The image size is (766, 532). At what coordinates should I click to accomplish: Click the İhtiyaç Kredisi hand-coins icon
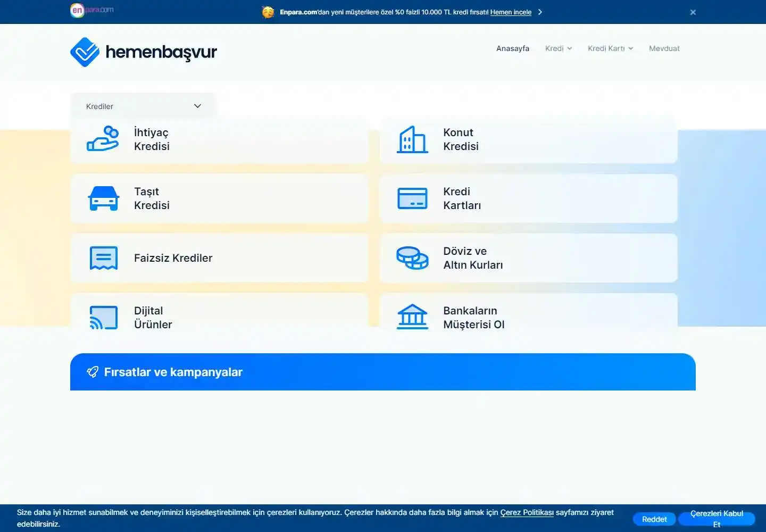pyautogui.click(x=103, y=139)
